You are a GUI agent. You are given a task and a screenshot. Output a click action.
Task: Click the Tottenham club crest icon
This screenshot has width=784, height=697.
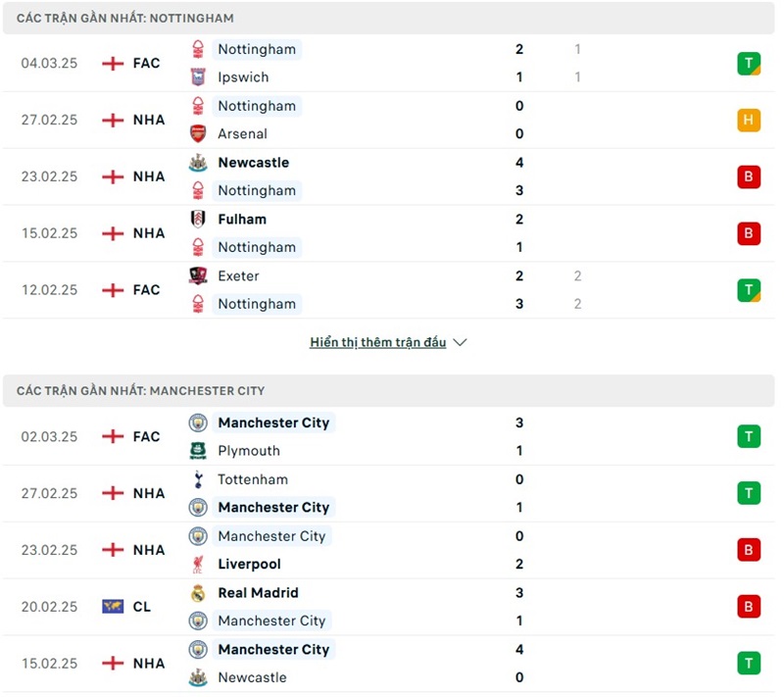(199, 479)
